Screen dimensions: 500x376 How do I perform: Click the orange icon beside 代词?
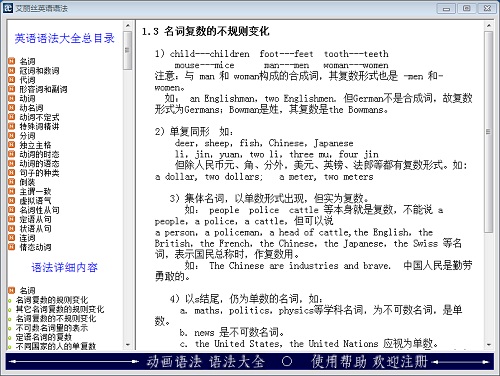tap(12, 80)
